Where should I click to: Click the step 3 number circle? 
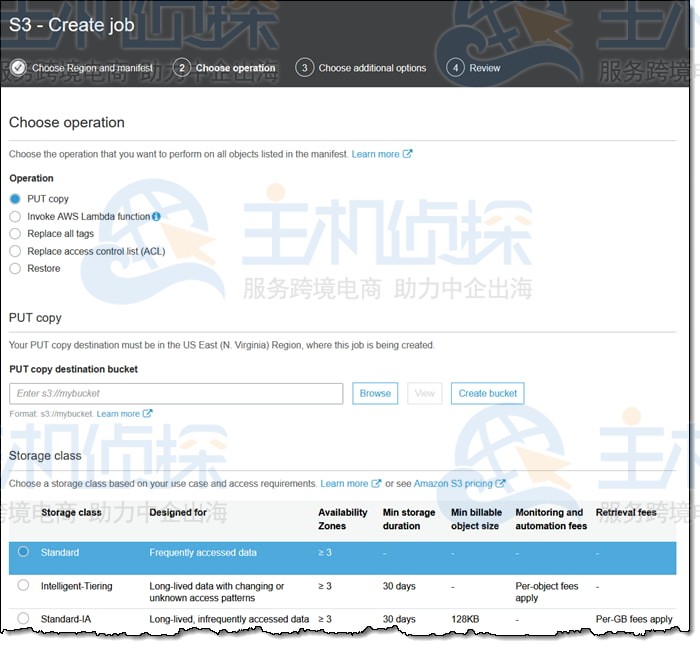click(x=304, y=68)
